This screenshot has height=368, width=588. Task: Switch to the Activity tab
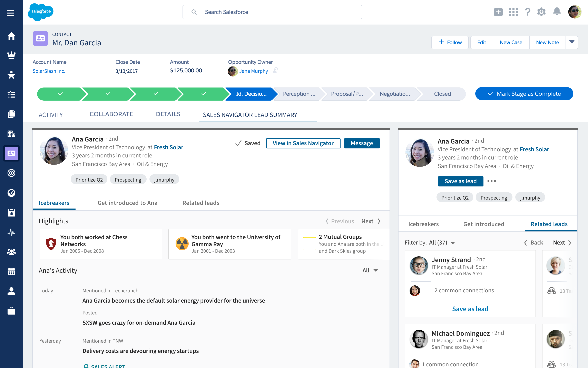[51, 115]
